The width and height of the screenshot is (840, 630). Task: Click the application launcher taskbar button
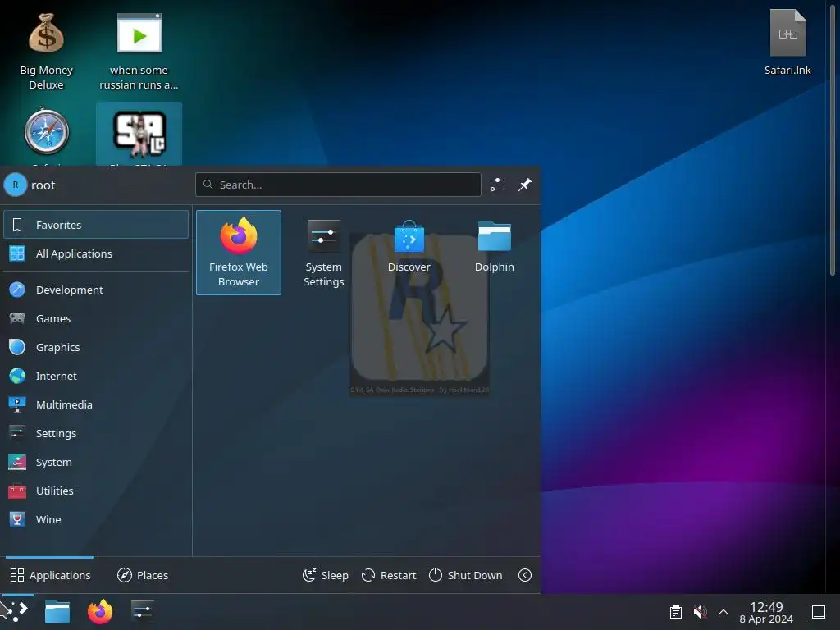point(16,611)
